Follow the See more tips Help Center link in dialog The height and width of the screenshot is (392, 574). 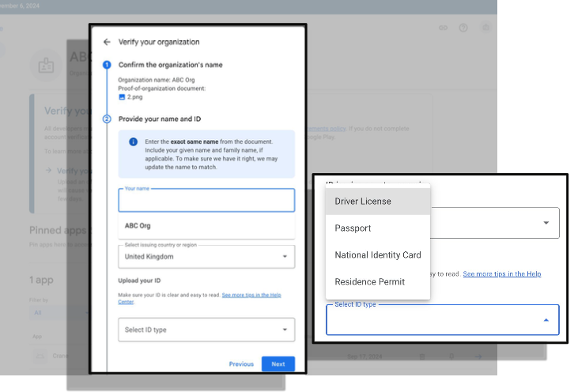(199, 298)
